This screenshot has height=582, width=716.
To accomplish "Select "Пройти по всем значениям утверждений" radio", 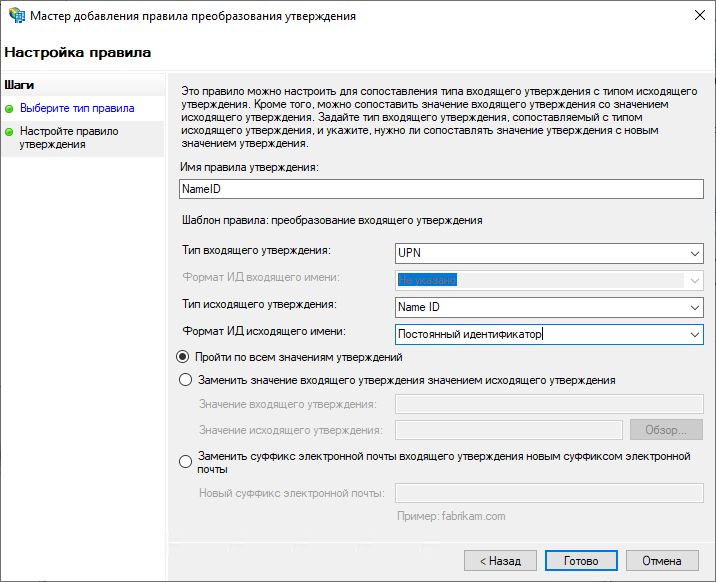I will (184, 357).
